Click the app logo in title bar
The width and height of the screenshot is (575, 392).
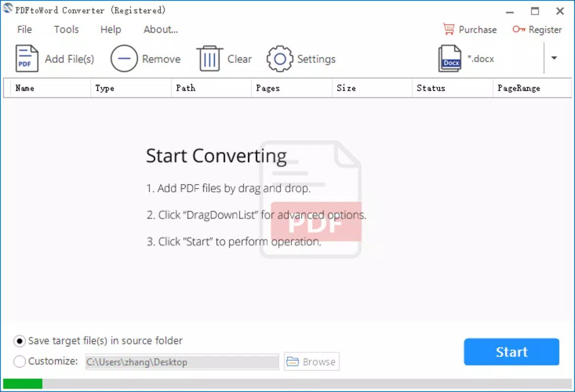click(8, 8)
